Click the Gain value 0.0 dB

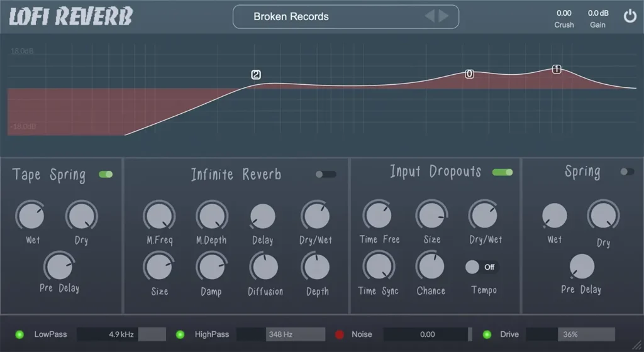pos(598,13)
